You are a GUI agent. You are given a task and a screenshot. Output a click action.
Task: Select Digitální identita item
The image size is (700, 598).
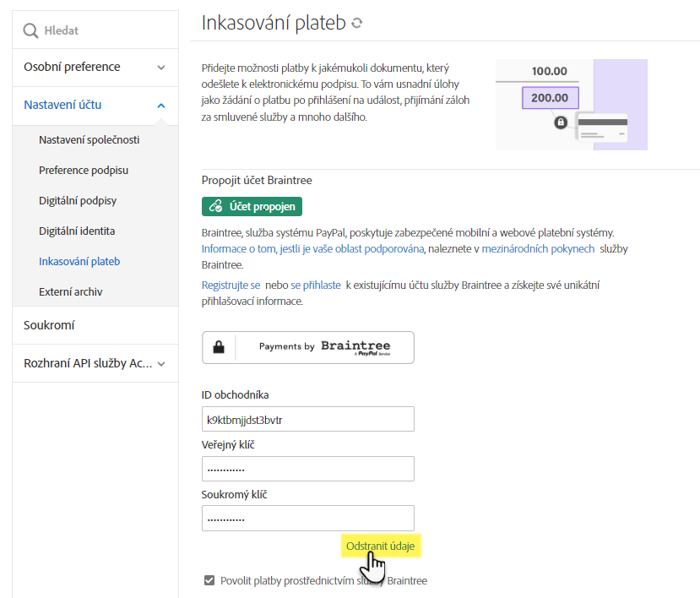tap(77, 231)
